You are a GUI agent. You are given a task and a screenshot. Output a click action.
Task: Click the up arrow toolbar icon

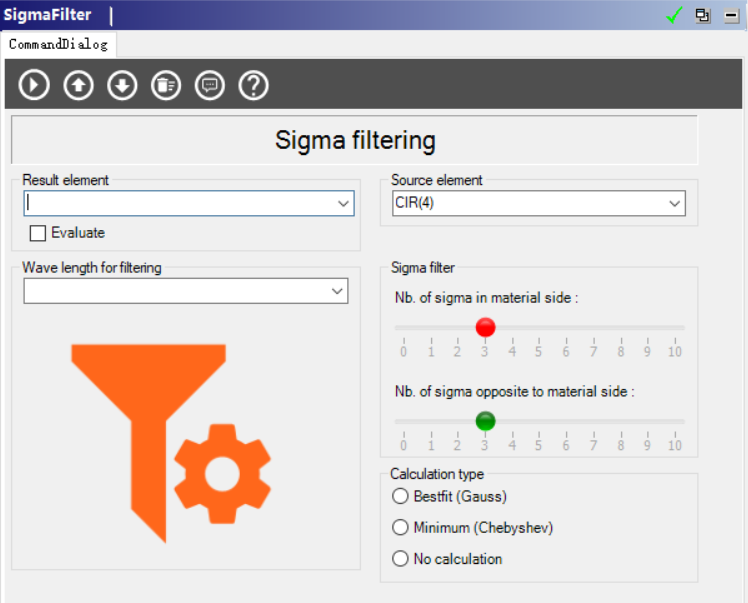[x=78, y=85]
